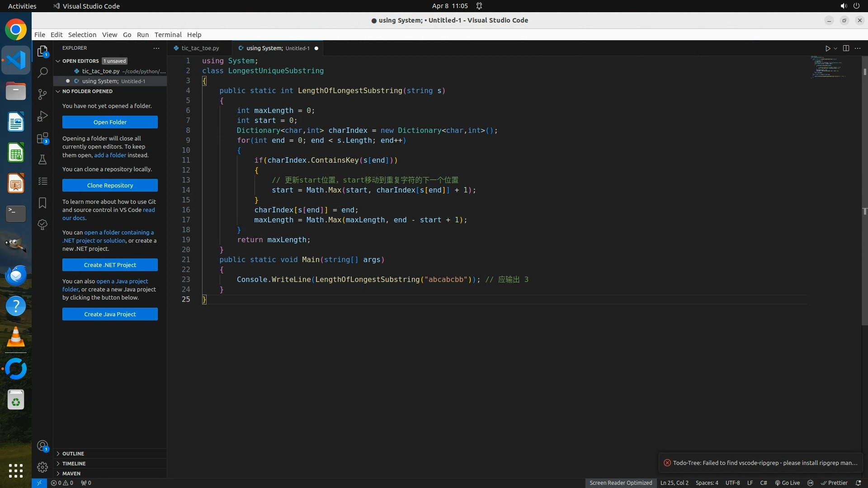
Task: Expand the Timeline section
Action: tap(74, 464)
